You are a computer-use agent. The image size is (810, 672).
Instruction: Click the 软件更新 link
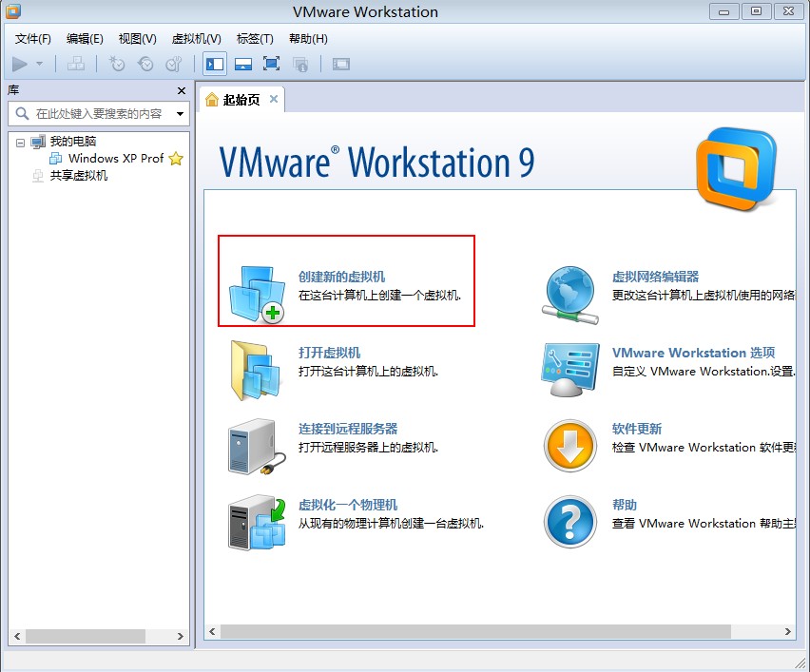[x=636, y=429]
